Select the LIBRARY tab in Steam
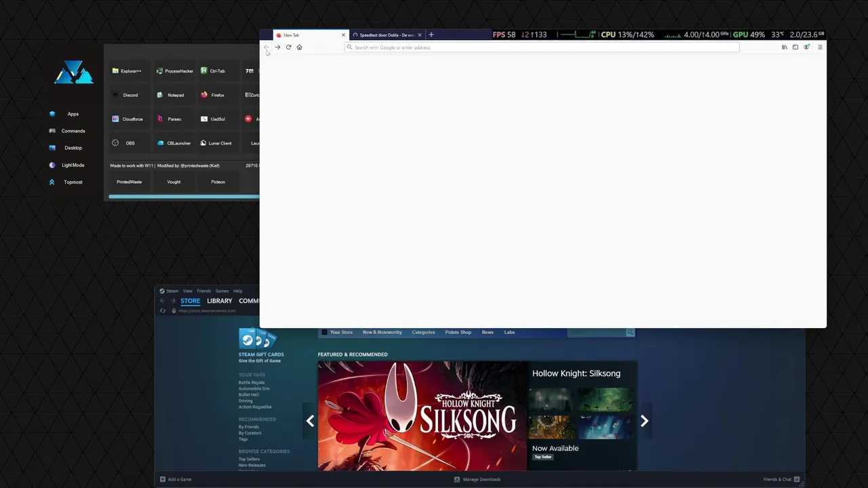868x488 pixels. [220, 301]
